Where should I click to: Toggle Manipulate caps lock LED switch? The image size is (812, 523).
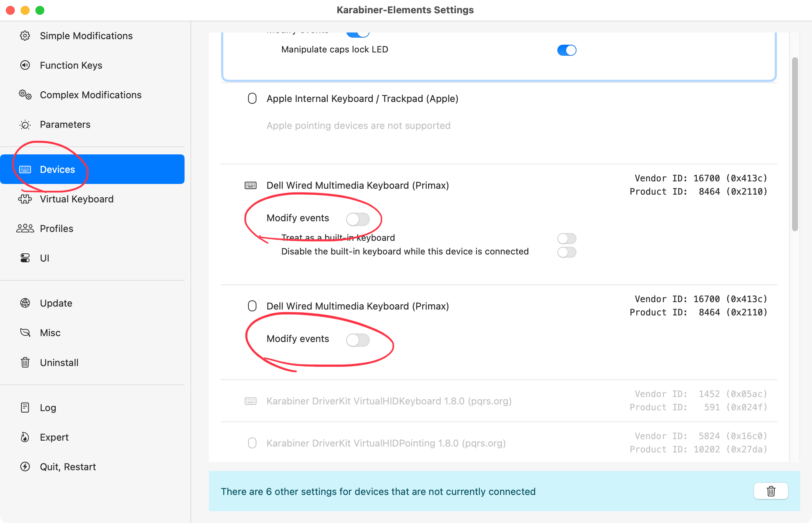567,50
